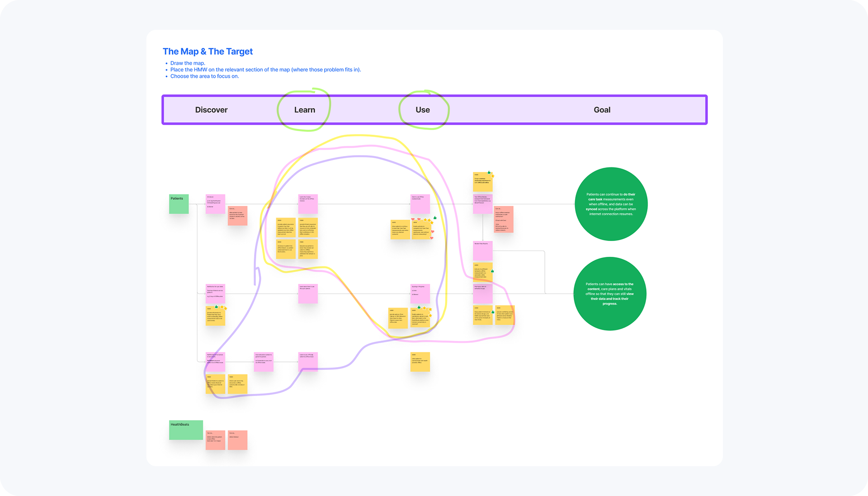
Task: Select the circled Learn stage label
Action: [304, 110]
